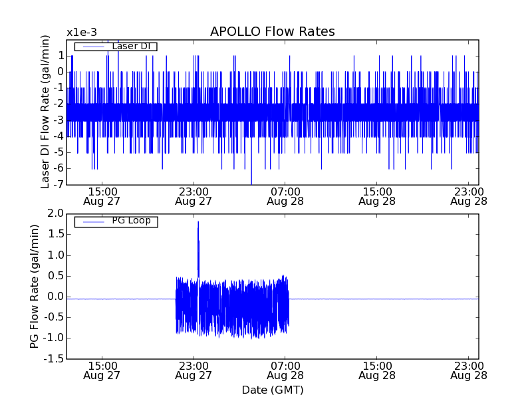Screen dimensions: 532x399
Task: Click the blue line sample in PG Loop legend
Action: [x=92, y=221]
